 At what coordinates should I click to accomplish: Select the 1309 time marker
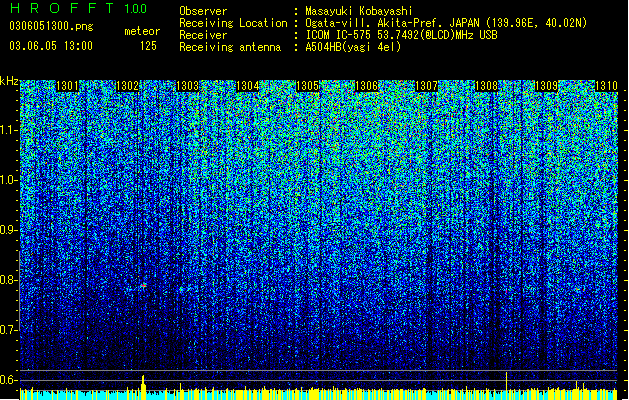pos(546,86)
